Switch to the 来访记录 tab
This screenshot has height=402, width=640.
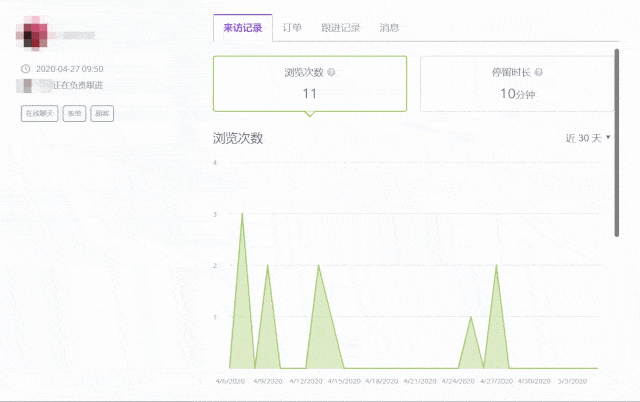[242, 28]
